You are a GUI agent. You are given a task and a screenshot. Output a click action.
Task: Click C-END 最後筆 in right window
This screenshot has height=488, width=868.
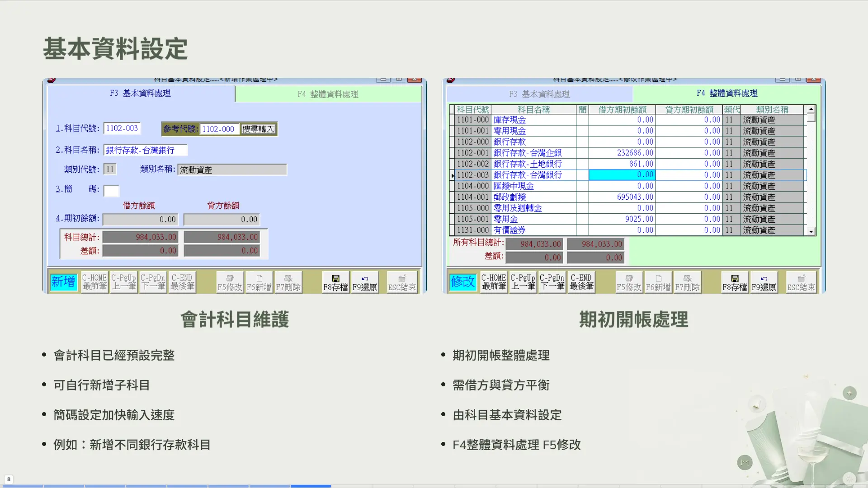pos(581,282)
